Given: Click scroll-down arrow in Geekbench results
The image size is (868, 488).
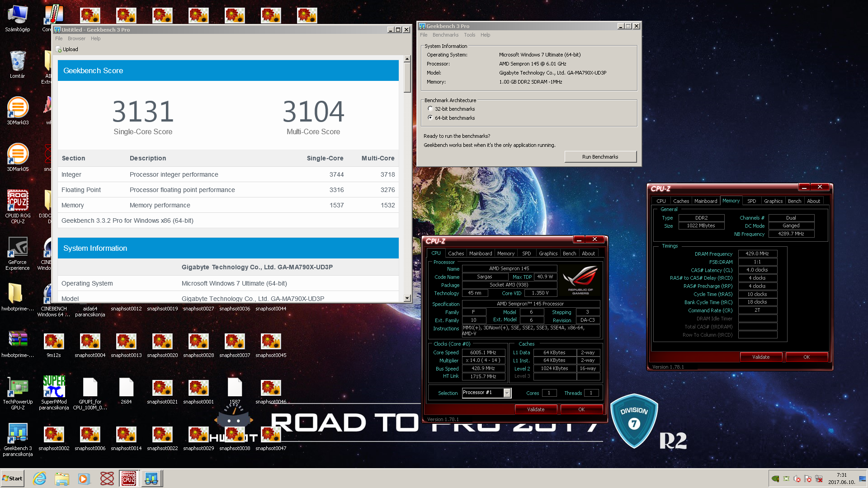Looking at the screenshot, I should coord(407,298).
